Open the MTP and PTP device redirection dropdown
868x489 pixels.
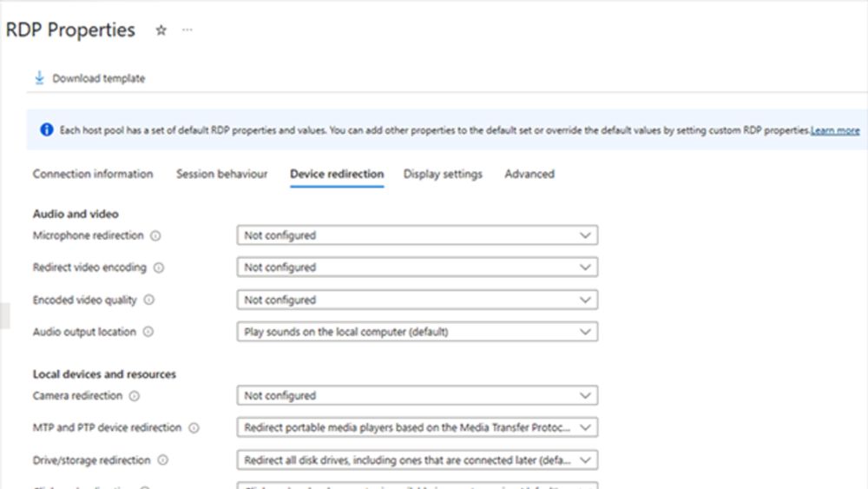[418, 427]
